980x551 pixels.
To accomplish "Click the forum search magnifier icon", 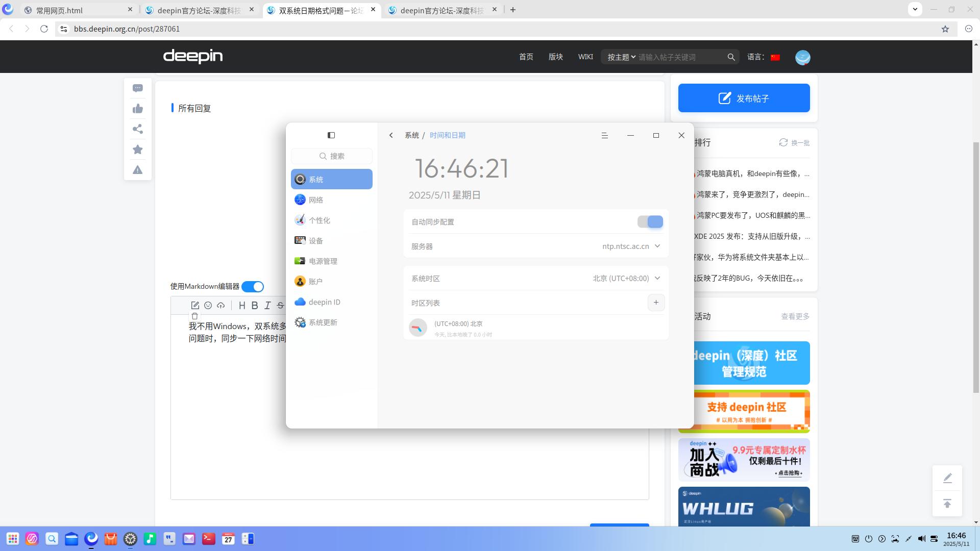I will coord(731,57).
